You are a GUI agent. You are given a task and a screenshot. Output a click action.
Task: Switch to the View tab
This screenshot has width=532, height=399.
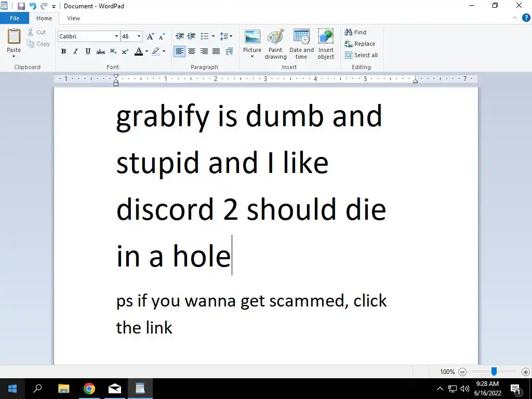[73, 18]
